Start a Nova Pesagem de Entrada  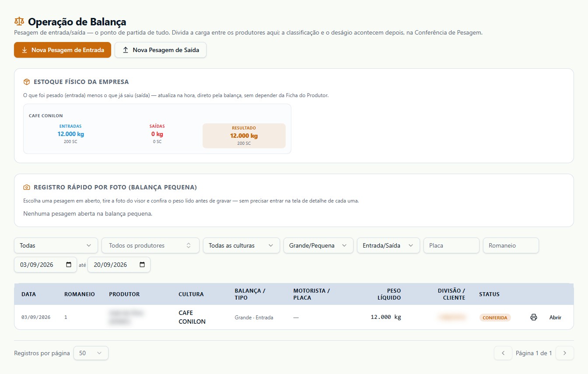[63, 50]
